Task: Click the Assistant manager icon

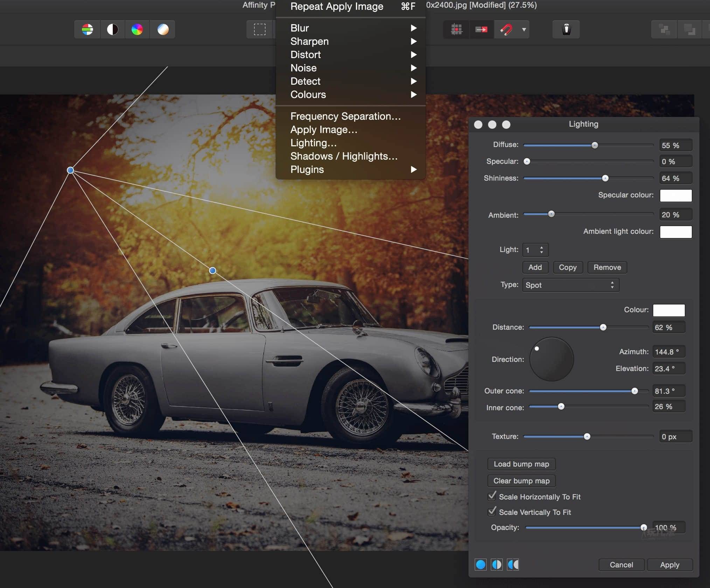Action: (x=566, y=29)
